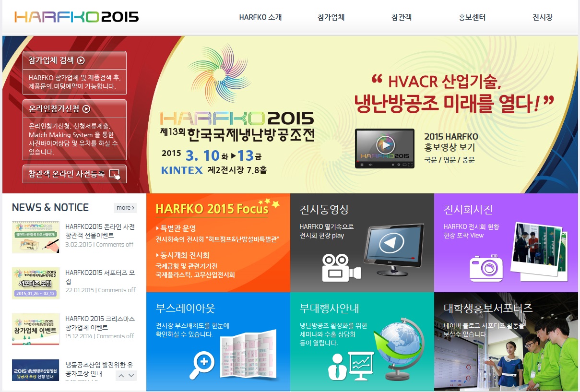Click '히트펌프&난방설비특별관' description text

217,239
